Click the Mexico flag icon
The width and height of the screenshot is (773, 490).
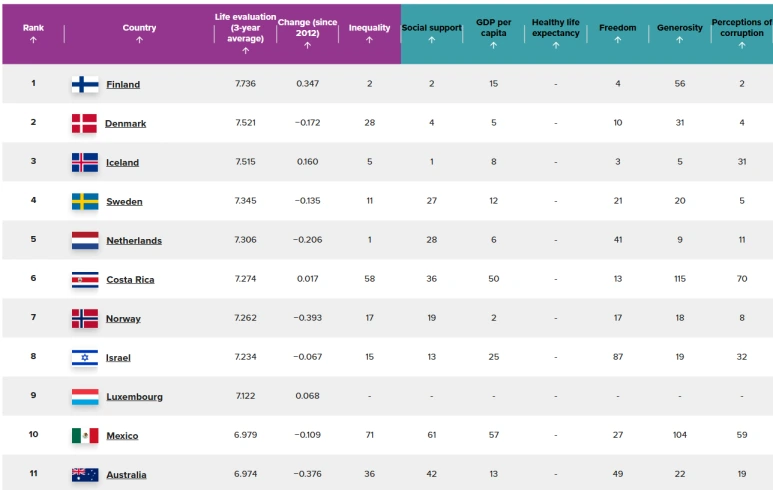84,435
